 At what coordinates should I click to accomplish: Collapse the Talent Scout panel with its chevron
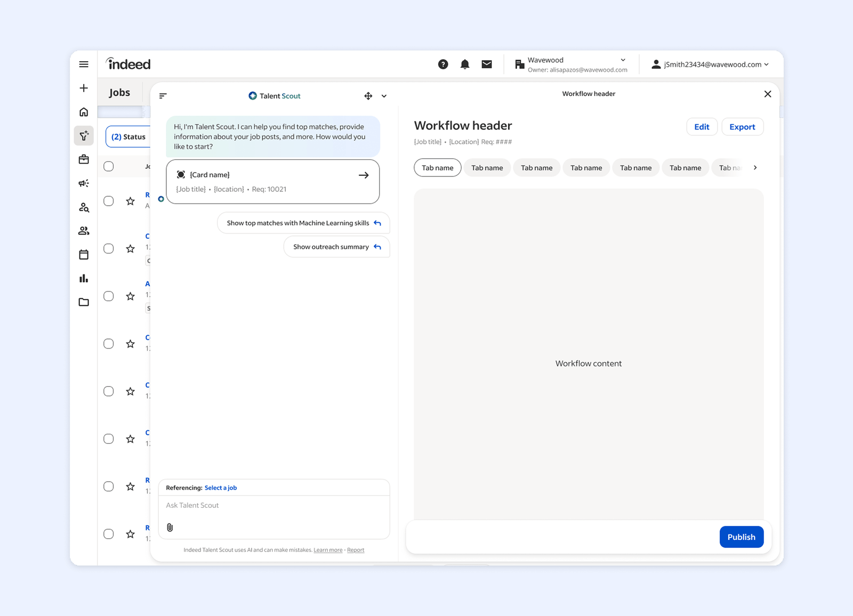coord(384,96)
